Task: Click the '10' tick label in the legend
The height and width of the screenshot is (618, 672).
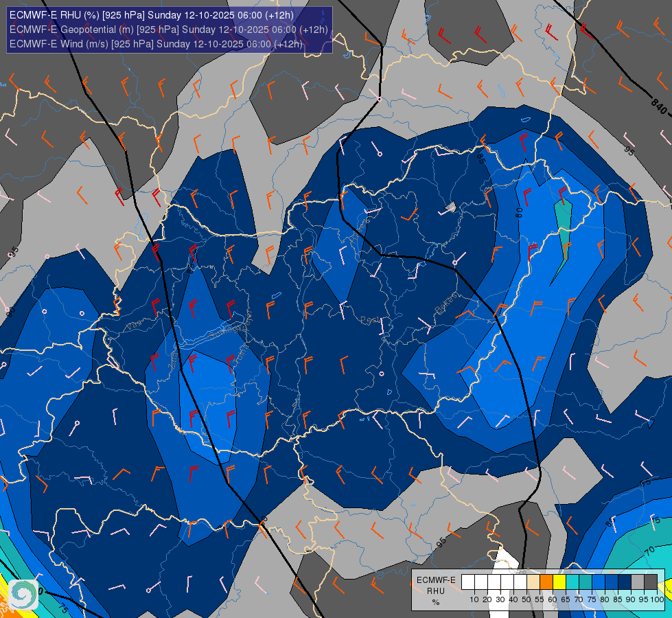Action: coord(474,599)
